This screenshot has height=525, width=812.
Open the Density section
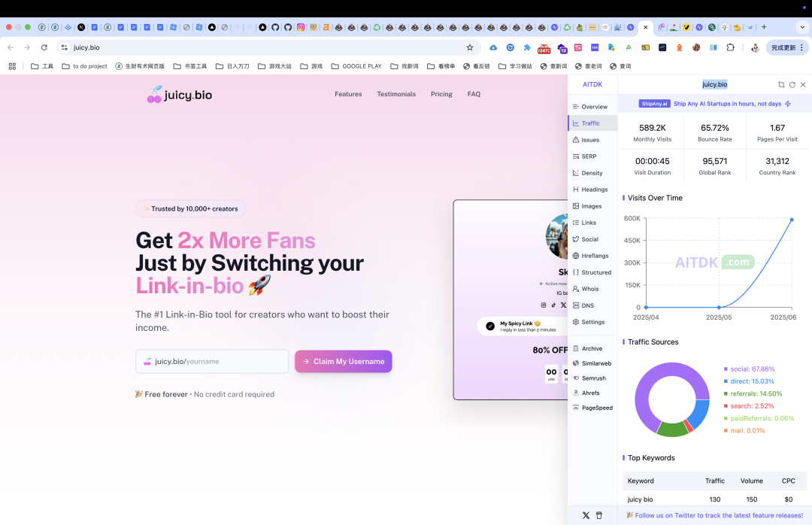(x=587, y=173)
